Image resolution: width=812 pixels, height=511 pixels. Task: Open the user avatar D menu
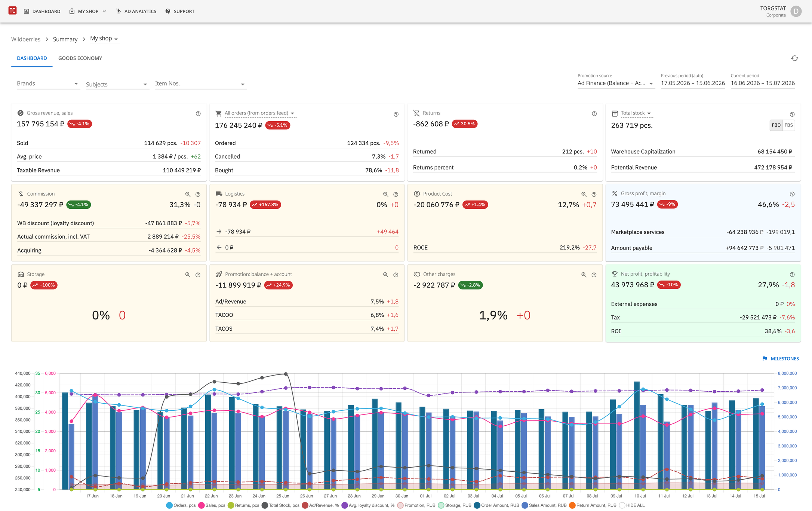coord(796,11)
